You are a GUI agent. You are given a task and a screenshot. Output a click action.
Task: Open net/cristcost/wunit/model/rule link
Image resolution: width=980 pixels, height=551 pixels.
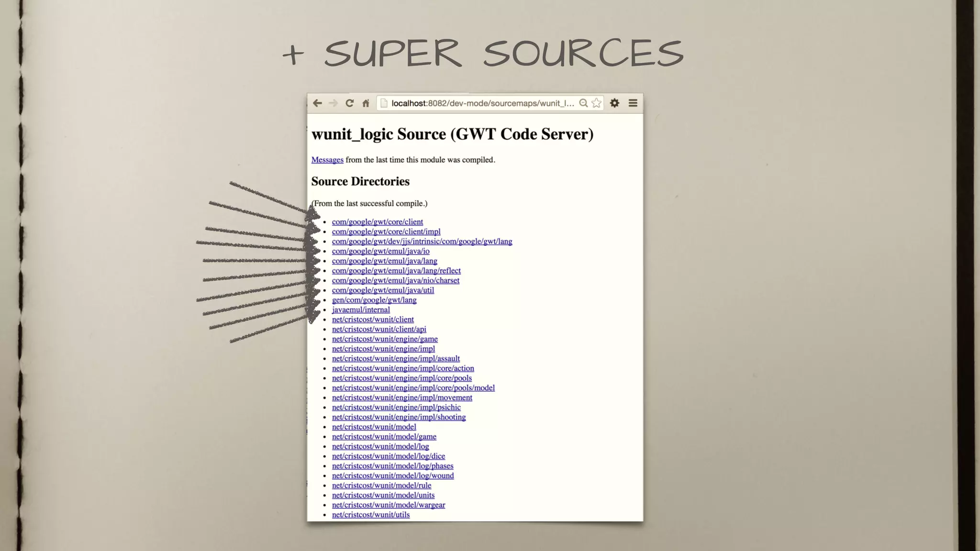pyautogui.click(x=381, y=485)
